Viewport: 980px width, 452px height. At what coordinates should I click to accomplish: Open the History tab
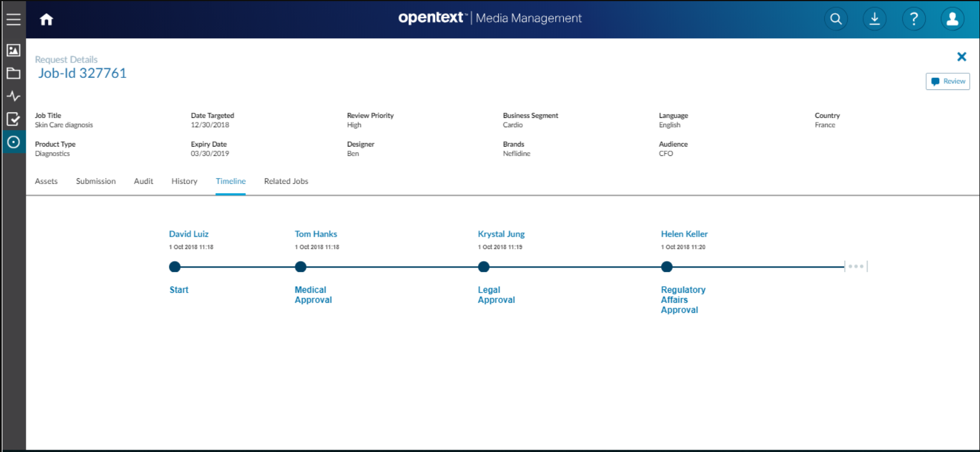pos(184,181)
